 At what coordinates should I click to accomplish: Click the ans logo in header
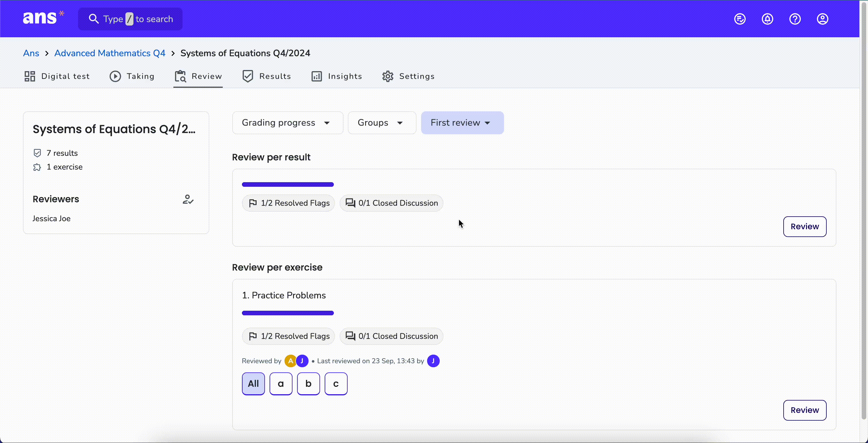[x=43, y=18]
